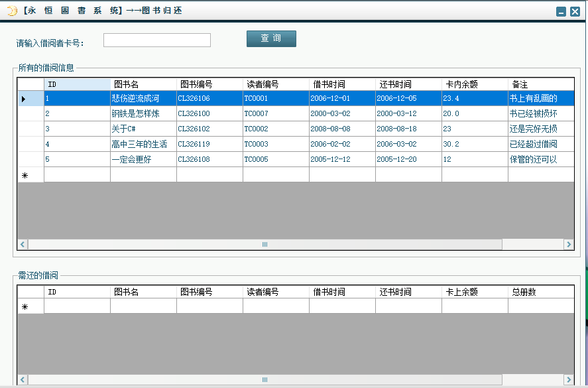Viewport: 588px width, 388px height.
Task: Click 借书时间 header in lower table
Action: [x=342, y=292]
